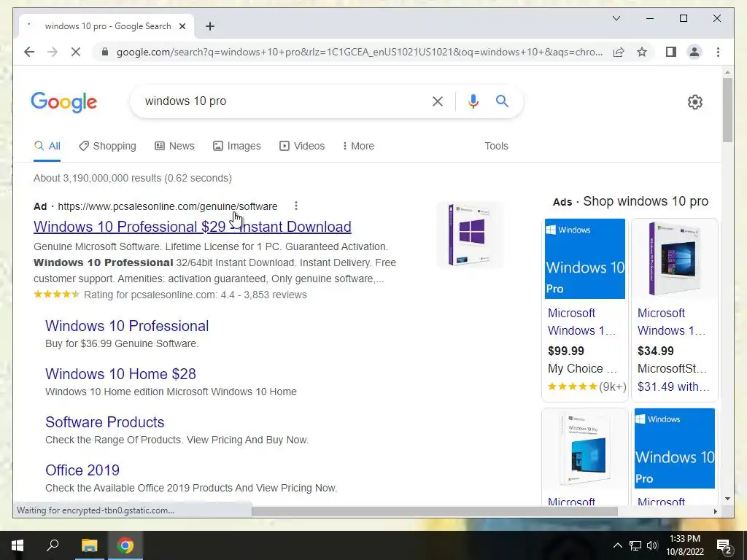Open the 'Software Products' sitelink
Viewport: 747px width, 560px height.
105,422
